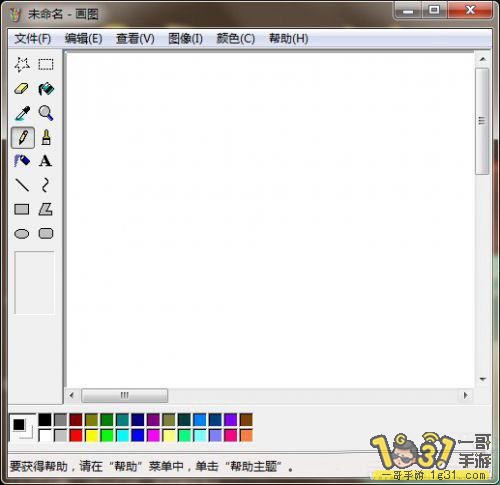Select the Free-form select tool
Image resolution: width=500 pixels, height=485 pixels.
(x=22, y=64)
